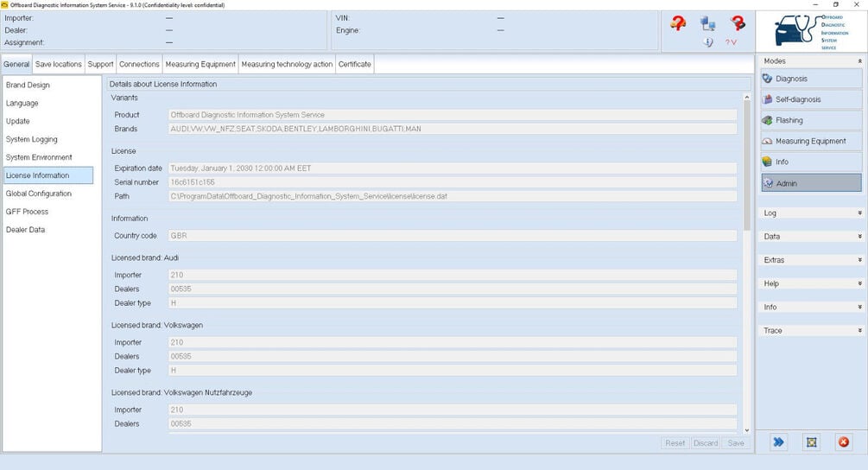Select the Admin mode button
The height and width of the screenshot is (470, 868).
tap(812, 183)
